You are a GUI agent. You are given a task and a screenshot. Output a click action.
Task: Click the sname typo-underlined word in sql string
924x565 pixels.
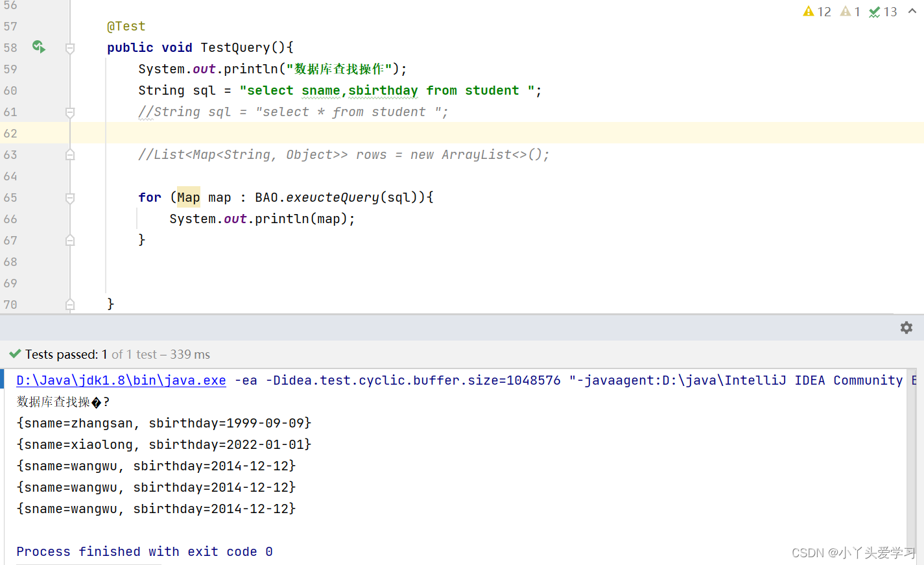click(x=321, y=90)
